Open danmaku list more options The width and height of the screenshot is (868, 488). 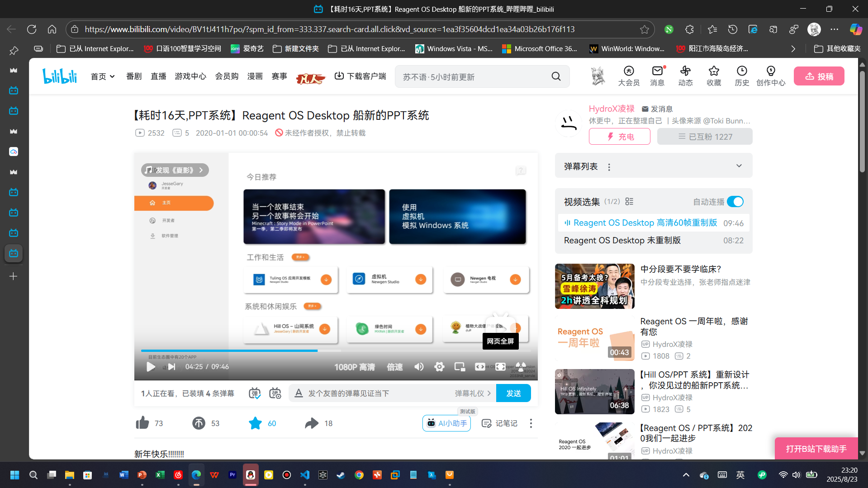click(609, 167)
